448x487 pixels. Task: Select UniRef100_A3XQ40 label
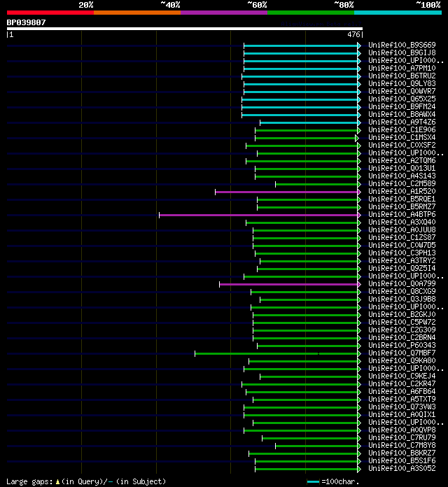402,222
